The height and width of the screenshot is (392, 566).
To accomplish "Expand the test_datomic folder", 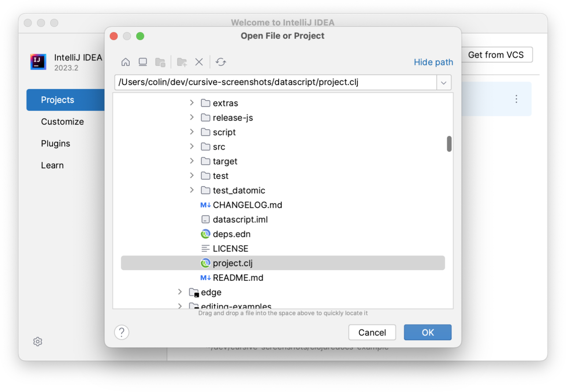I will tap(192, 190).
